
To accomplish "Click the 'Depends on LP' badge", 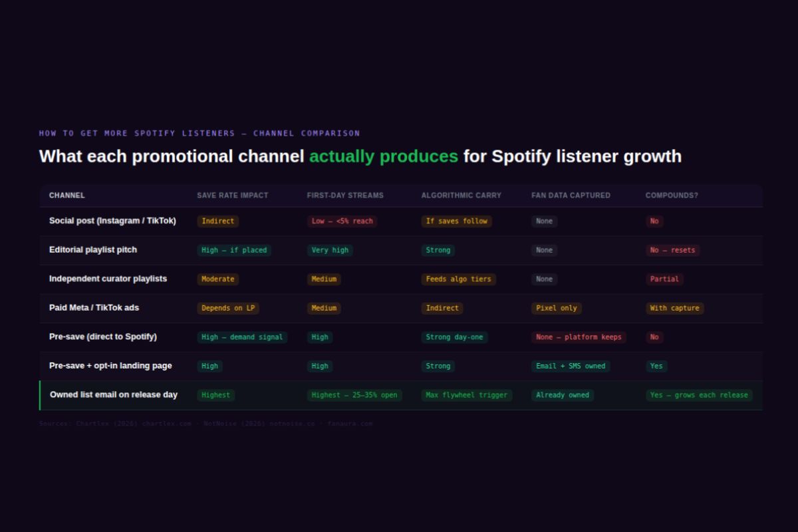I will pos(228,309).
